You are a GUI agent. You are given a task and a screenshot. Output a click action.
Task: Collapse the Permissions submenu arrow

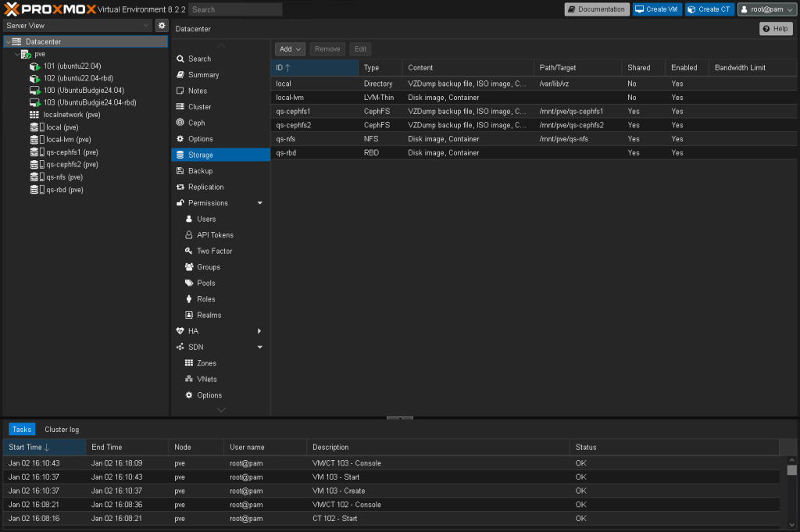259,203
